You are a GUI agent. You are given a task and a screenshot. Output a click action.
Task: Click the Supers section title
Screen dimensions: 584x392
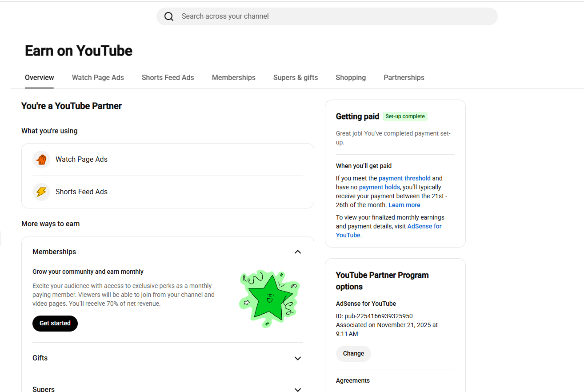pyautogui.click(x=44, y=389)
